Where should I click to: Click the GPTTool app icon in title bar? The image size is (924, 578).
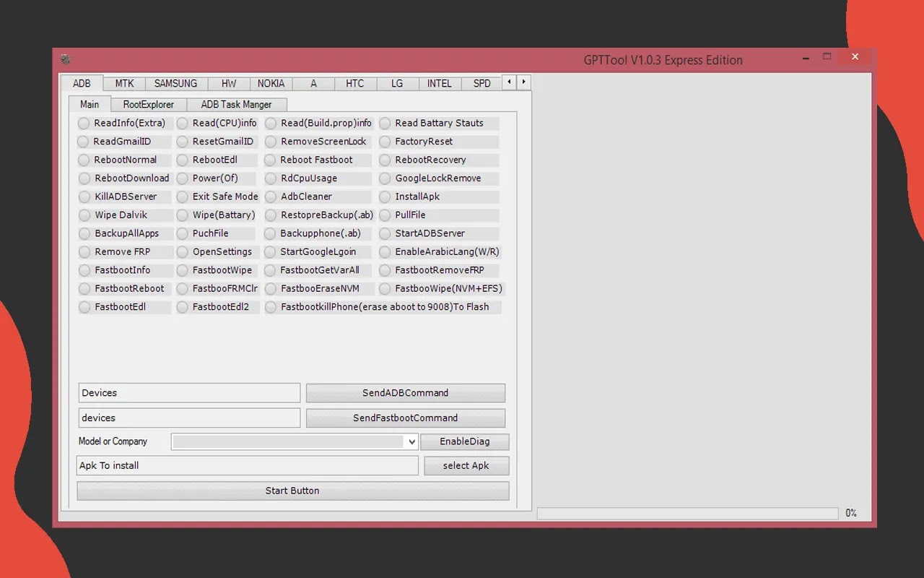(65, 59)
